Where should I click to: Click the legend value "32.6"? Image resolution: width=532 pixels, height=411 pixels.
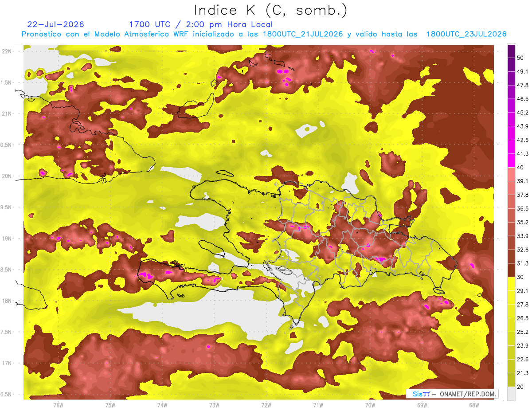click(522, 250)
